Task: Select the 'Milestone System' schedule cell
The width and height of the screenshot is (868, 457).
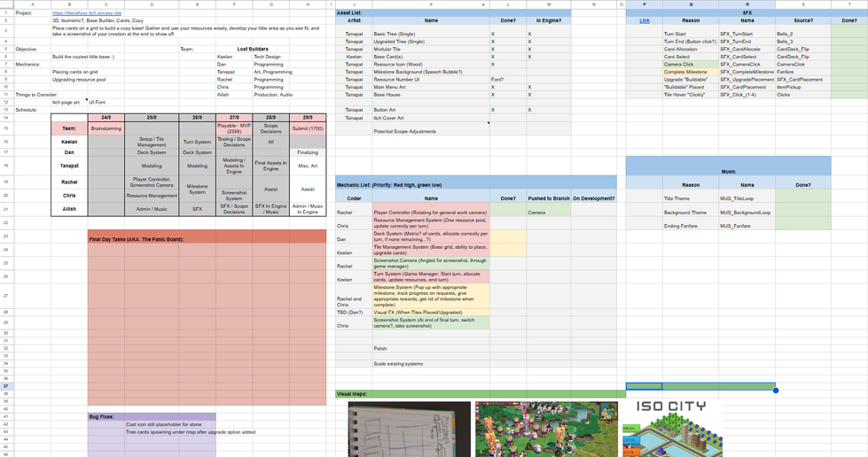Action: [197, 189]
